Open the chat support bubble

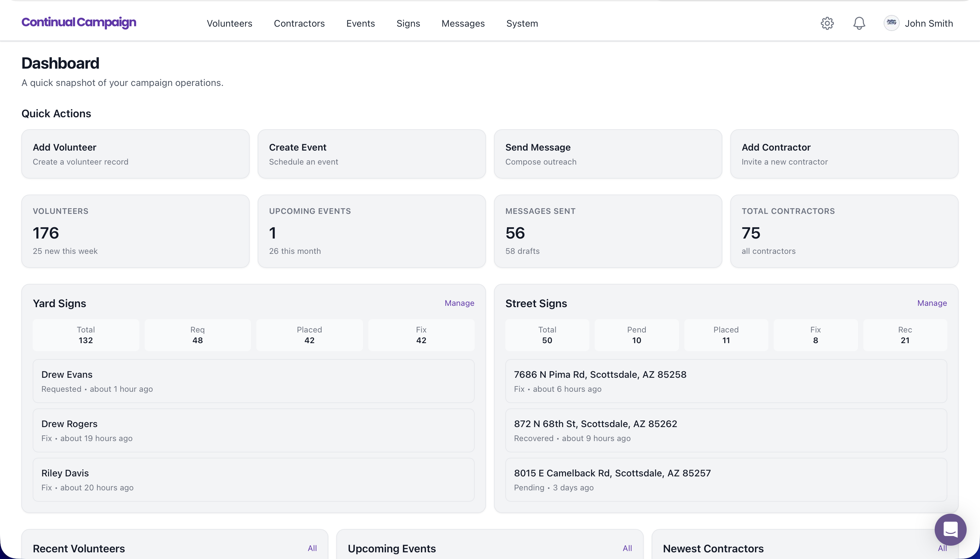(x=950, y=529)
